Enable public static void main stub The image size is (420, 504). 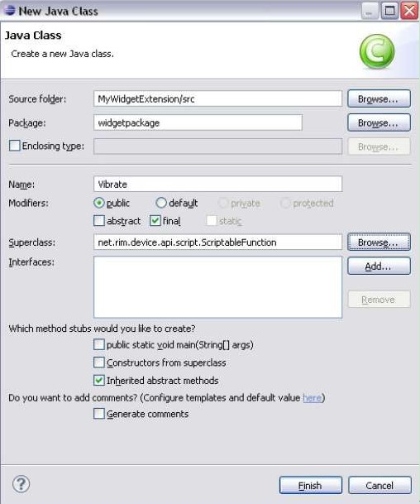tap(99, 344)
